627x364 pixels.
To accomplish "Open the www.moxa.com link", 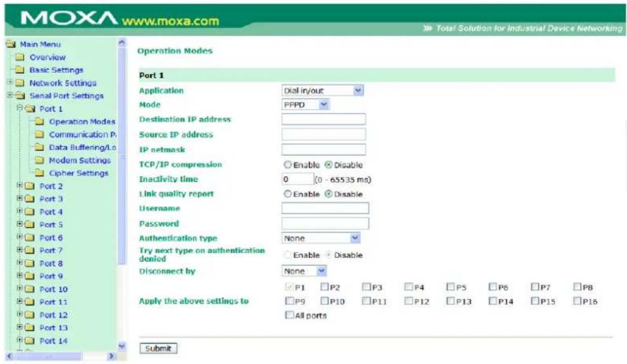I will 171,21.
